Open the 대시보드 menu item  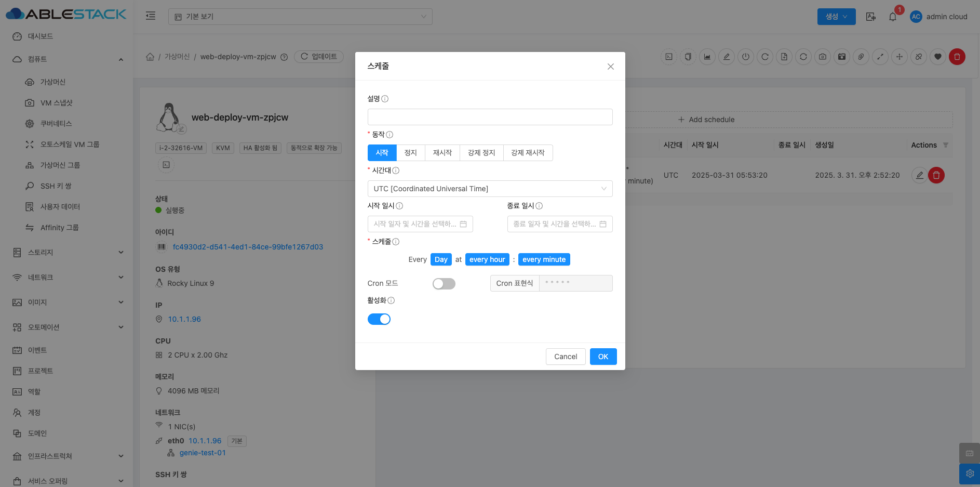click(41, 36)
